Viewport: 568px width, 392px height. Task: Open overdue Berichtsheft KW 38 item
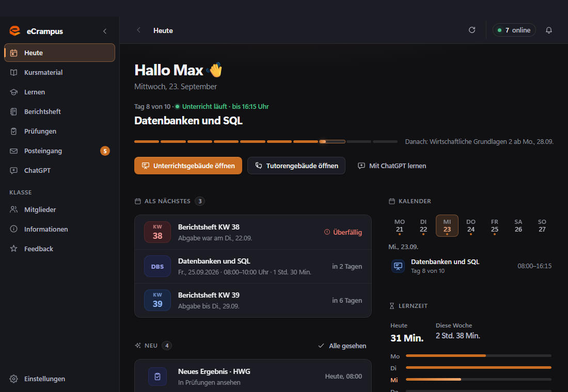253,233
